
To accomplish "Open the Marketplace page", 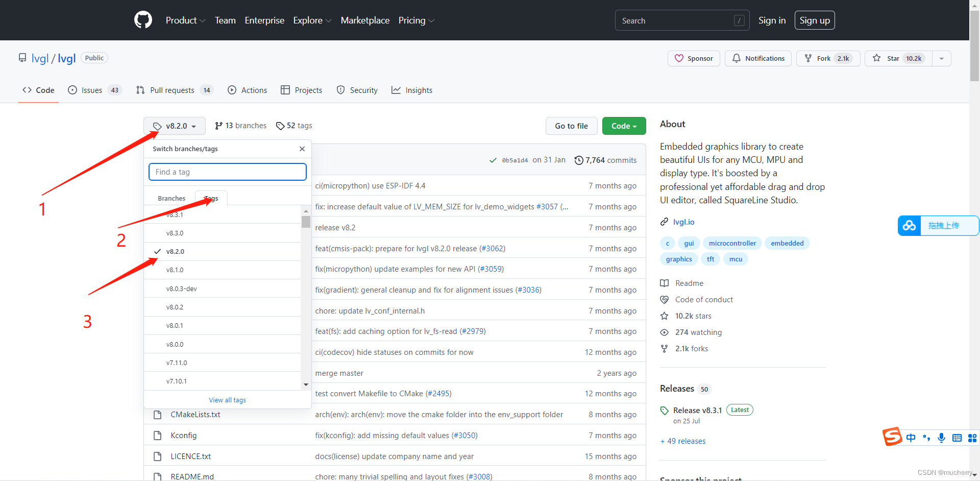I will pos(365,20).
